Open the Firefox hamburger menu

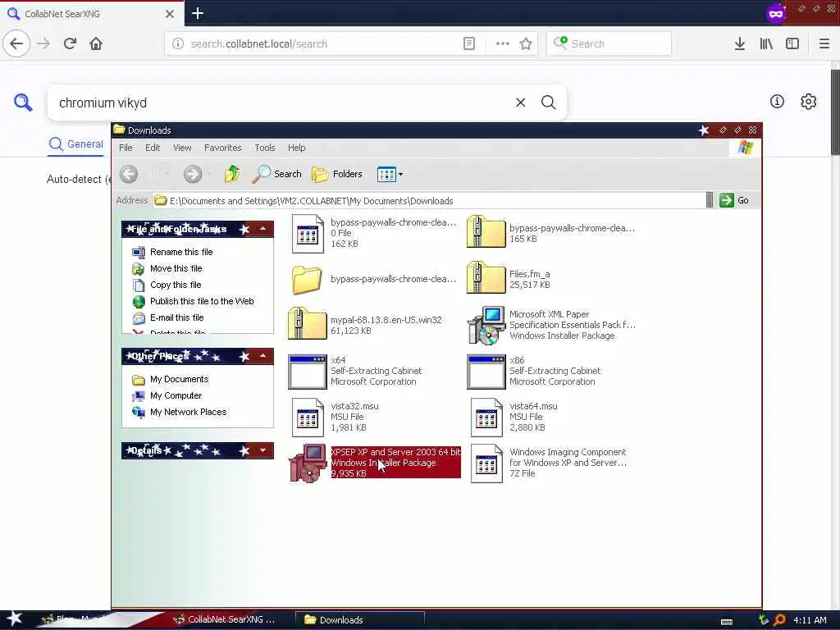pyautogui.click(x=824, y=43)
